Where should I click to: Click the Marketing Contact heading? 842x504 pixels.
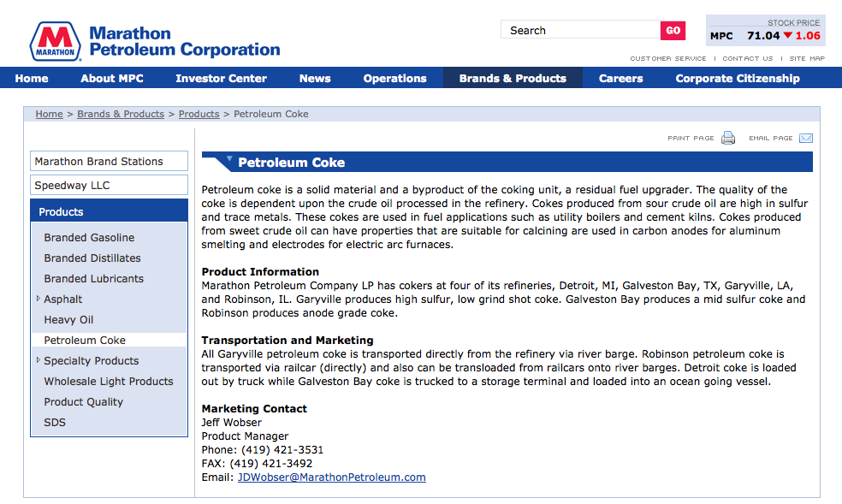(x=254, y=408)
